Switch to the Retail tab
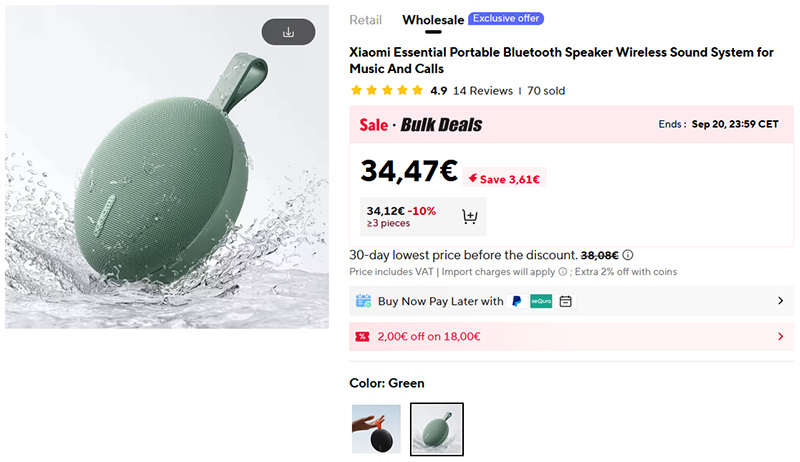800x462 pixels. (365, 20)
